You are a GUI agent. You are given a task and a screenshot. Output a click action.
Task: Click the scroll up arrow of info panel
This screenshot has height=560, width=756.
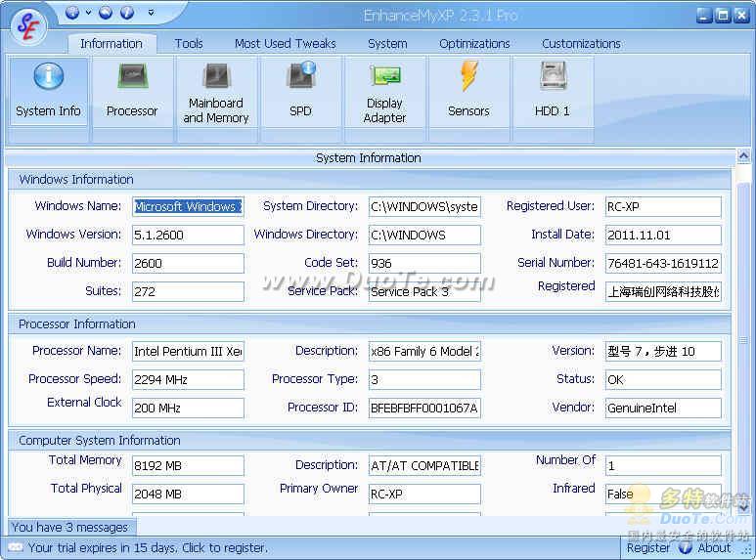tap(743, 156)
